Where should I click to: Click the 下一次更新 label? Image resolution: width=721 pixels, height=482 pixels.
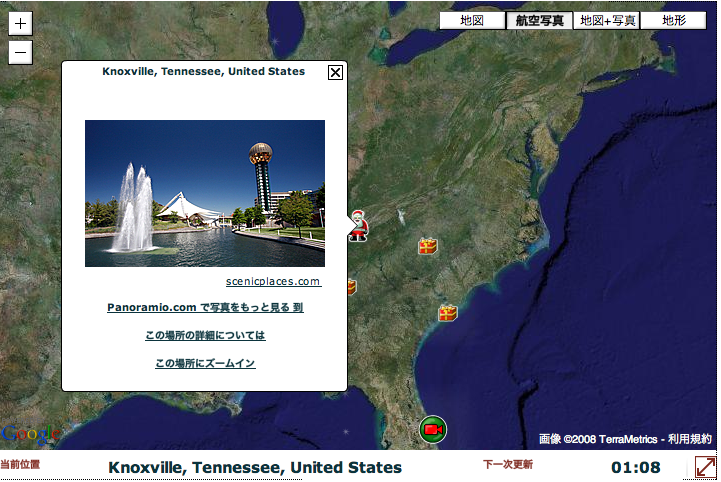click(x=508, y=465)
